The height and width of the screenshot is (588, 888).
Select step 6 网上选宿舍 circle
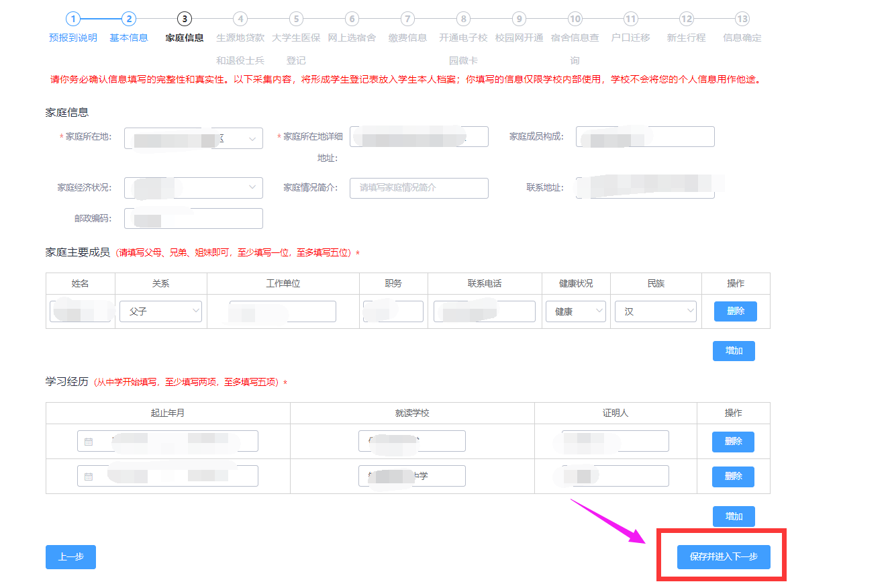coord(352,19)
